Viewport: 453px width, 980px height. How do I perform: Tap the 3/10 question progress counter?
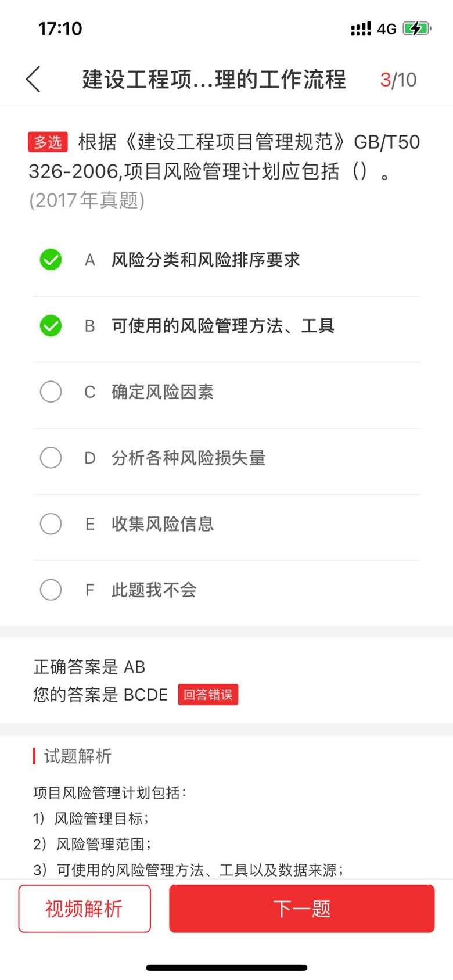pos(398,80)
